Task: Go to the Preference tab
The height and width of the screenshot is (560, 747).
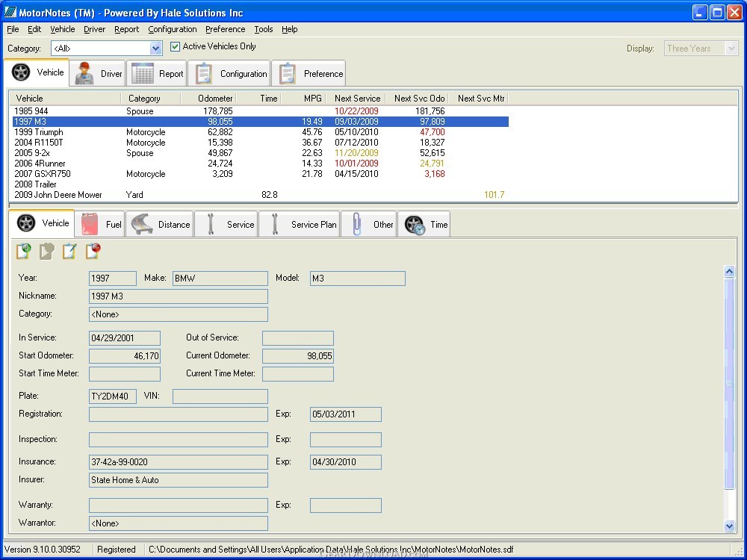Action: tap(309, 73)
